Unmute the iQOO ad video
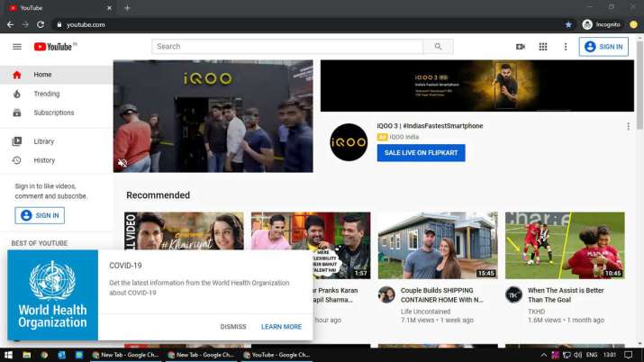The height and width of the screenshot is (362, 644). tap(122, 163)
